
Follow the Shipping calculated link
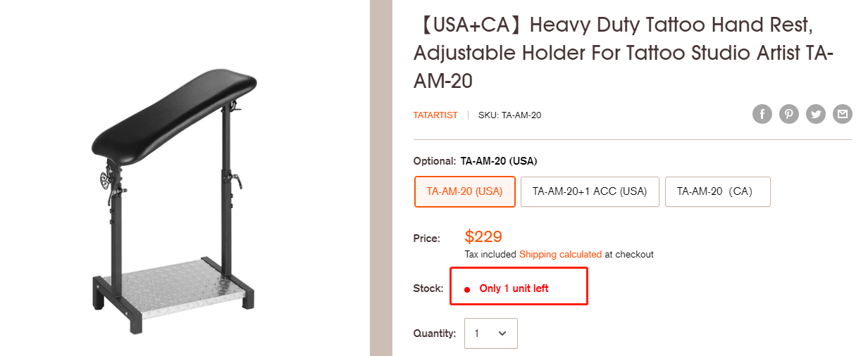pyautogui.click(x=560, y=255)
